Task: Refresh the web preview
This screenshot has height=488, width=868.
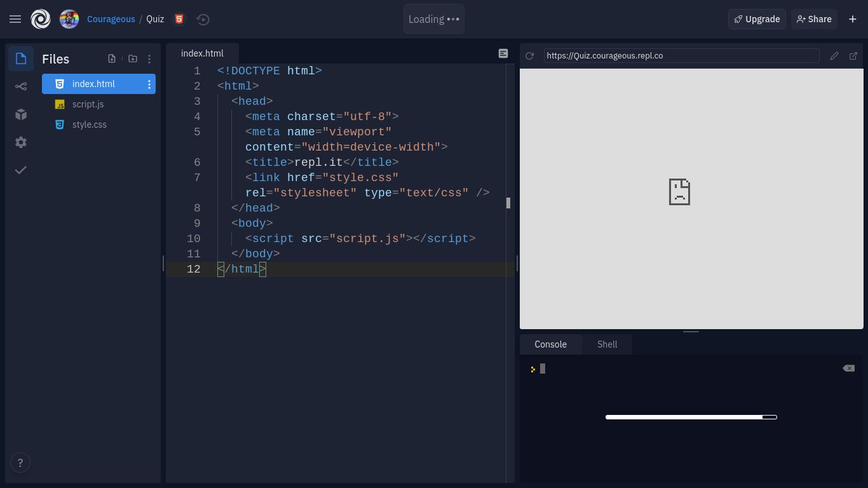Action: tap(529, 56)
